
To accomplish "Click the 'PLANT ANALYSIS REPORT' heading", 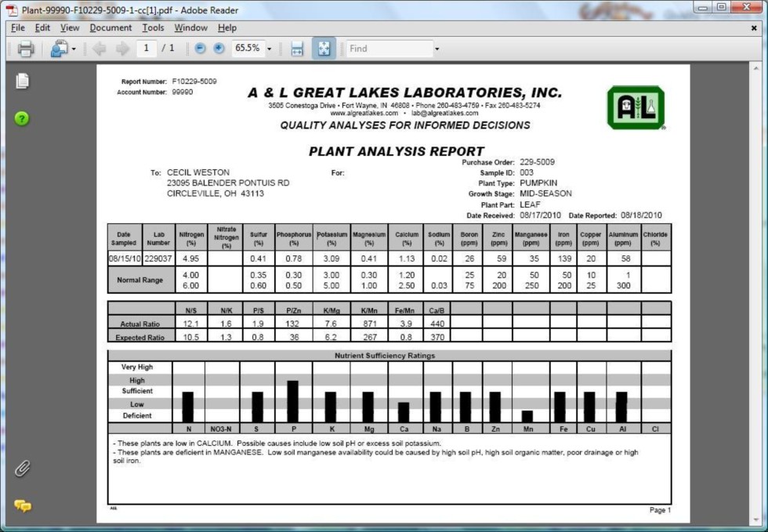I will [x=397, y=151].
